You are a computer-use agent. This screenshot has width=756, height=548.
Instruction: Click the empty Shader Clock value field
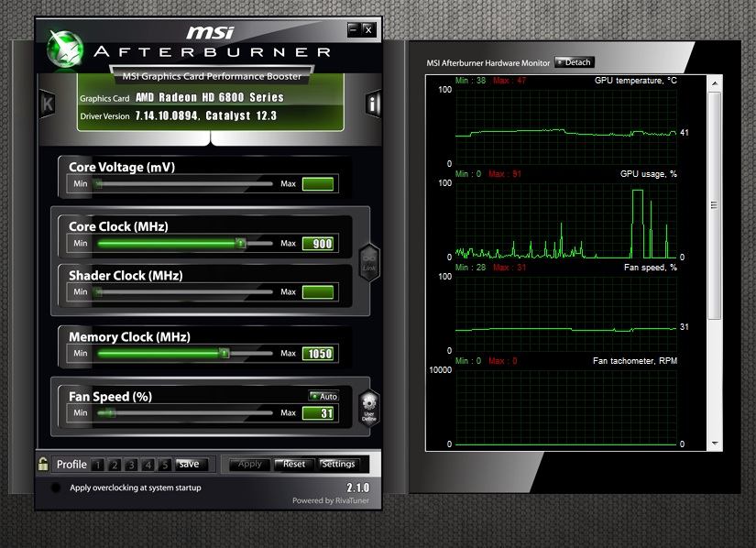click(x=318, y=292)
